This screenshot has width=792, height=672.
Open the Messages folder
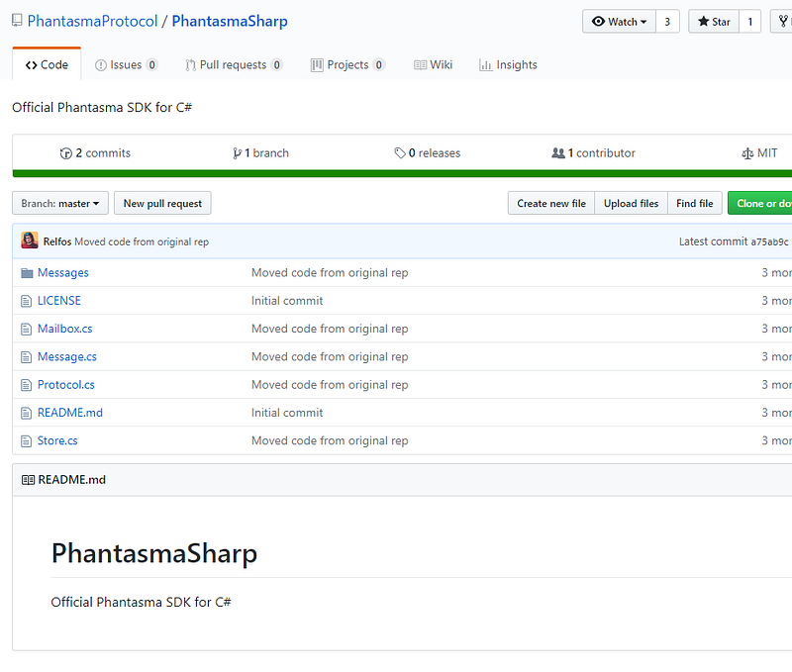pos(63,272)
